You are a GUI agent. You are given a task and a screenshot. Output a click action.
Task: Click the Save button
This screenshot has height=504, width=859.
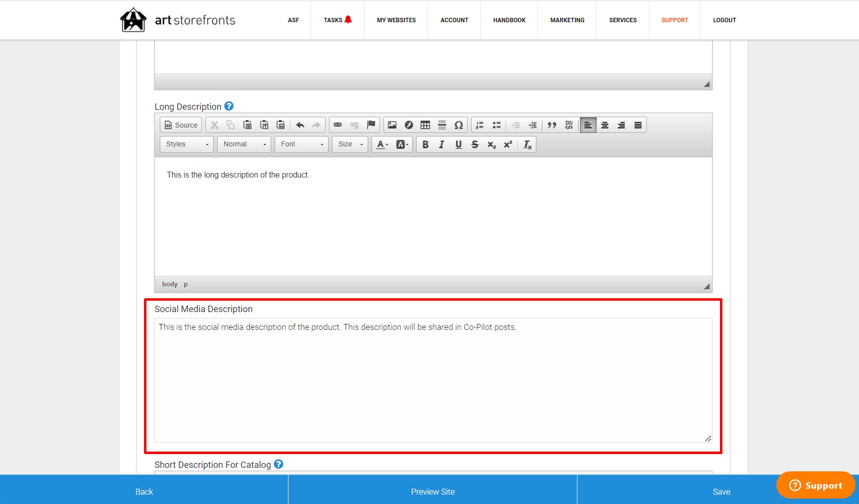tap(721, 492)
